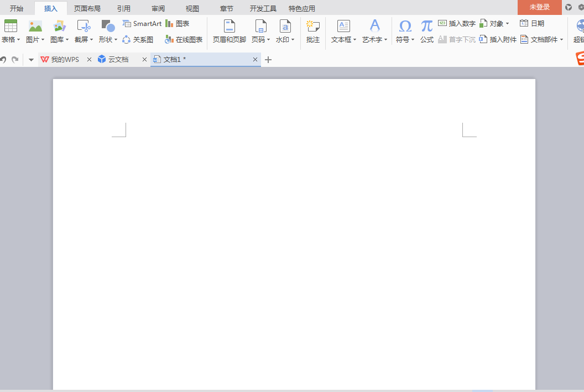Click the 未登录 login button
Image resolution: width=584 pixels, height=392 pixels.
click(x=539, y=7)
